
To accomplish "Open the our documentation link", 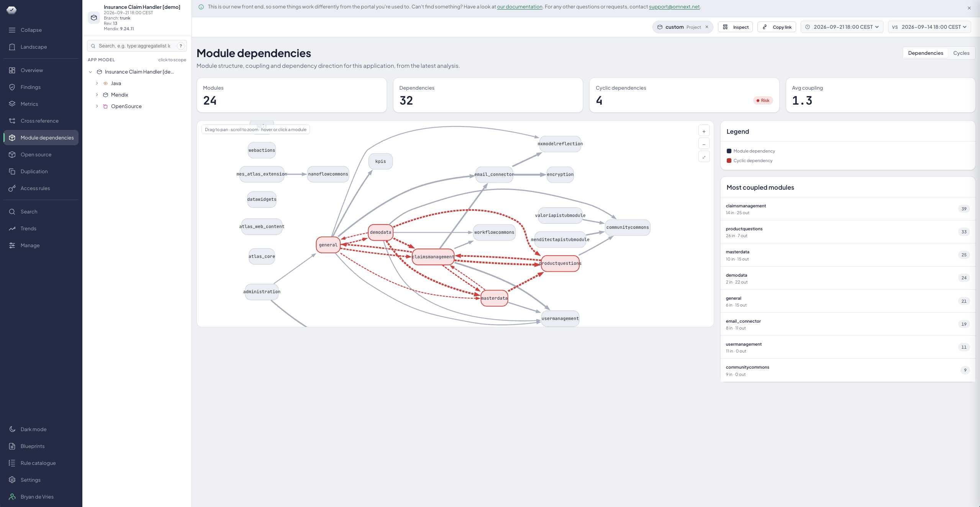I will (519, 7).
